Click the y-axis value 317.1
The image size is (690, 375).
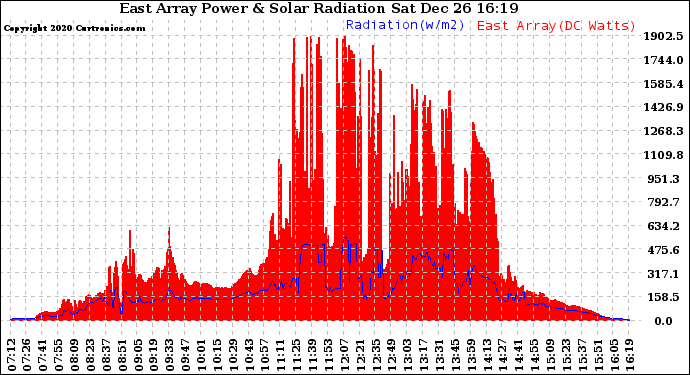tap(665, 274)
